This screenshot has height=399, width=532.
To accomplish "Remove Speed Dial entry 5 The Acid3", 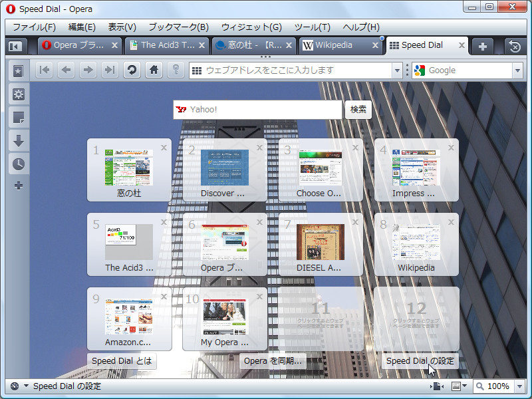I will [x=164, y=222].
